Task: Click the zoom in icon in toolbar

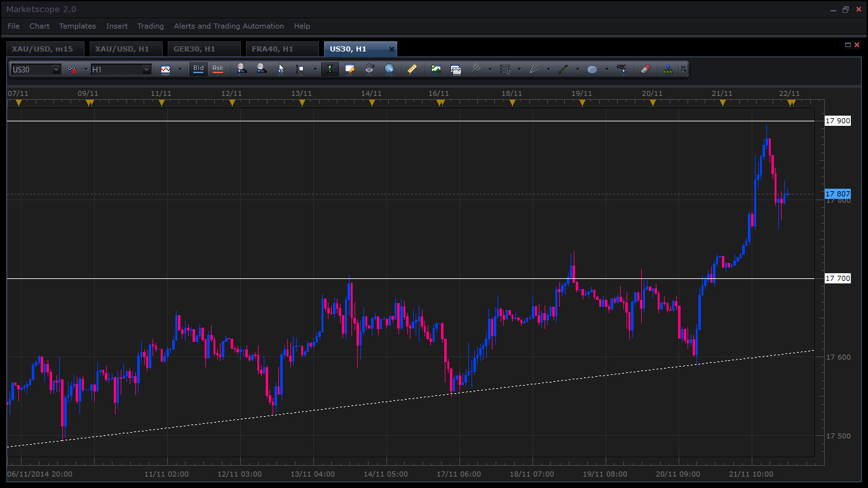Action: pyautogui.click(x=241, y=69)
